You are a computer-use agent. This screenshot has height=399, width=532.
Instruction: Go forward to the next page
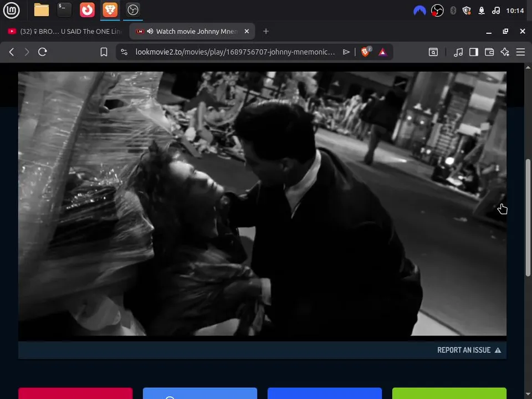tap(27, 52)
